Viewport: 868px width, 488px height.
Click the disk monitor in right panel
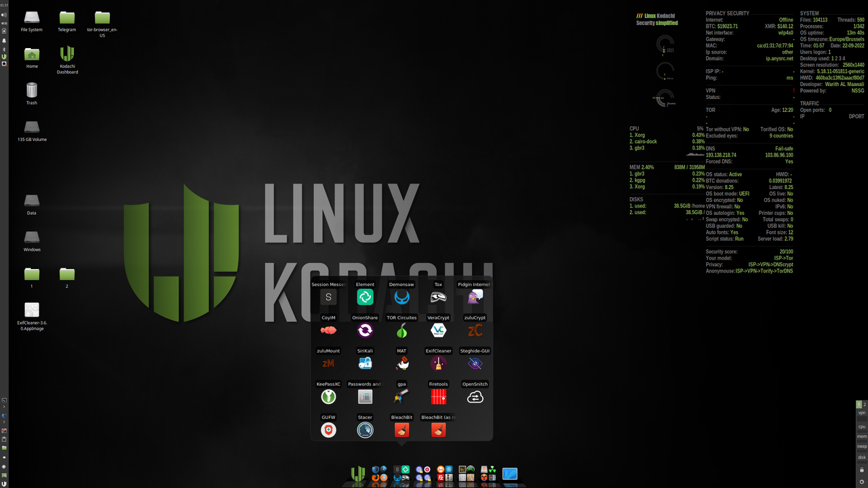click(x=862, y=457)
